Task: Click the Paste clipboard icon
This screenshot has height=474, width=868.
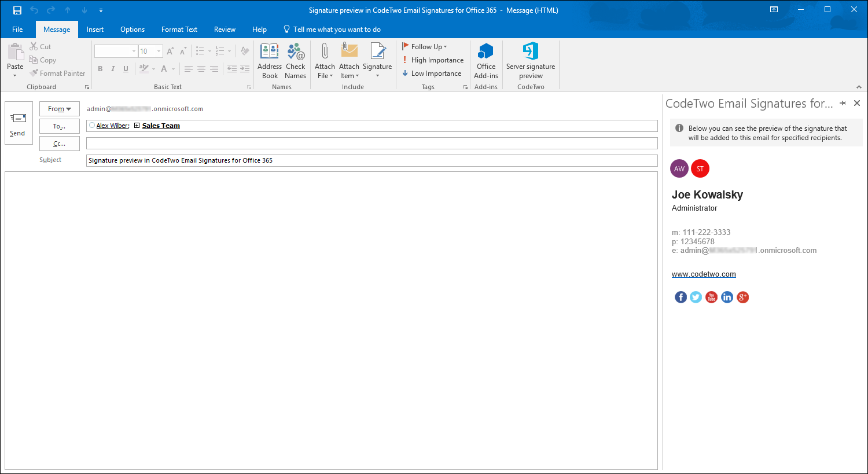Action: (x=15, y=53)
